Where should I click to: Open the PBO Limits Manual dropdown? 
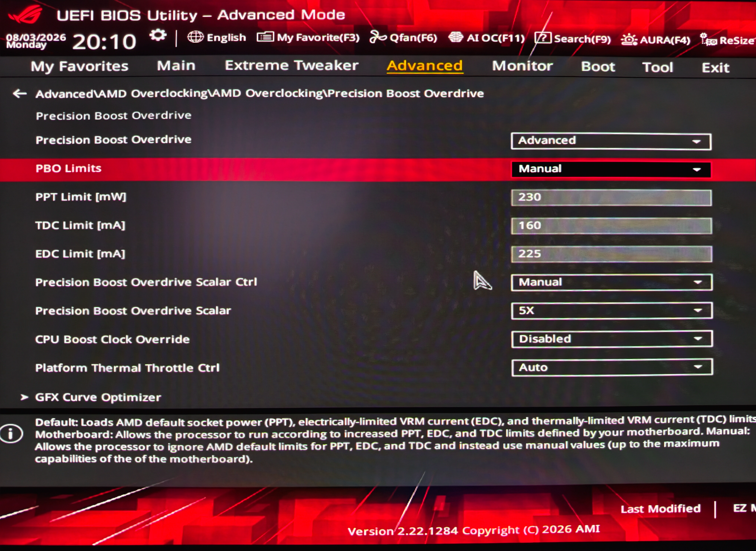pyautogui.click(x=611, y=169)
